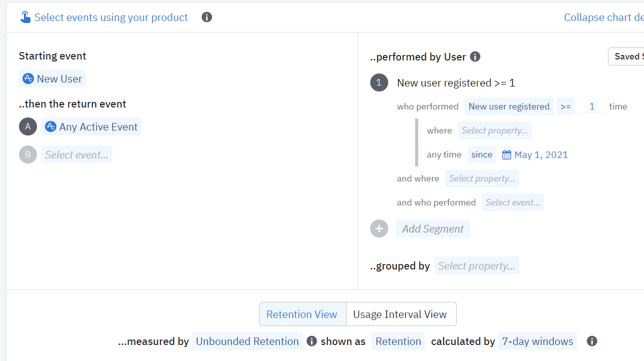Click the Add Segment button
The width and height of the screenshot is (644, 361).
pos(433,228)
